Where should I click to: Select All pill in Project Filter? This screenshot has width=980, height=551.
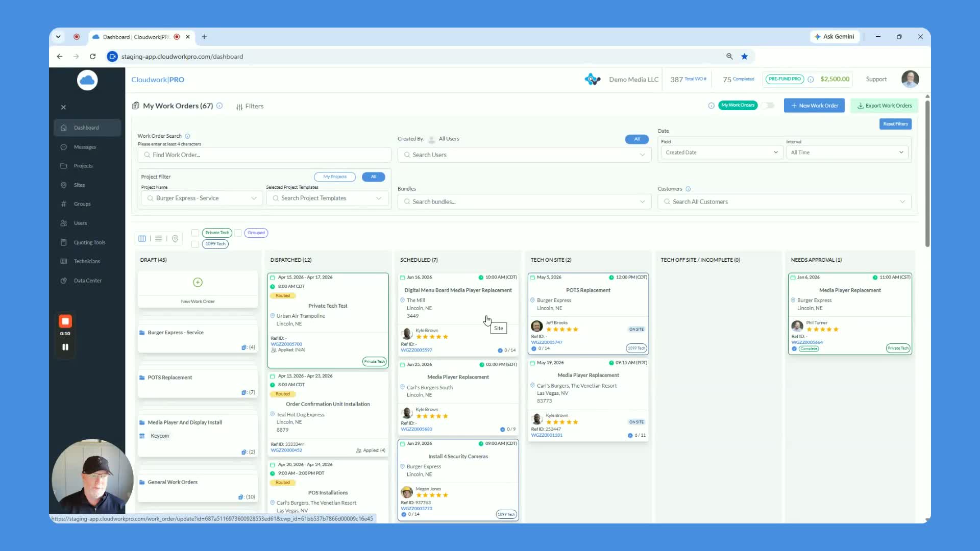374,177
